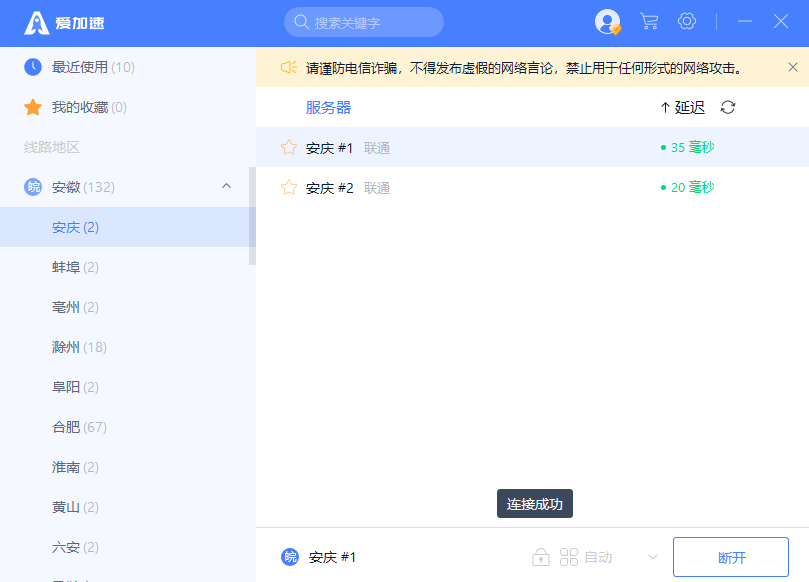The height and width of the screenshot is (582, 809).
Task: Click the 断开 disconnect button
Action: point(731,557)
